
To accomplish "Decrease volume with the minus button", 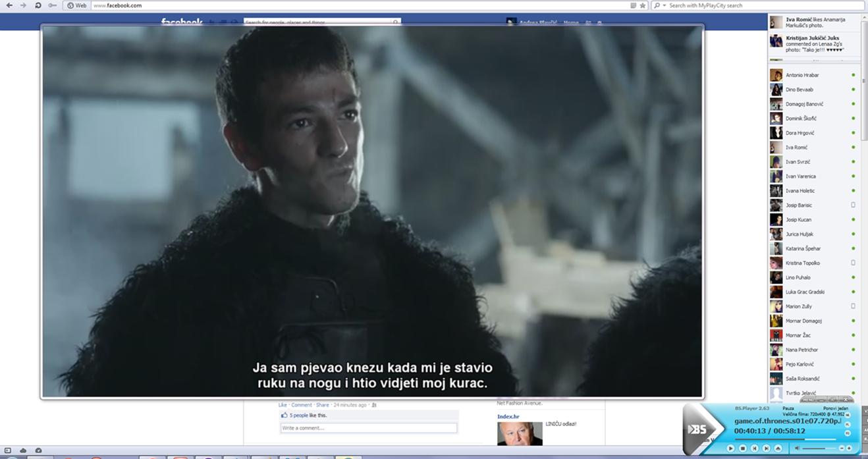I will 842,448.
